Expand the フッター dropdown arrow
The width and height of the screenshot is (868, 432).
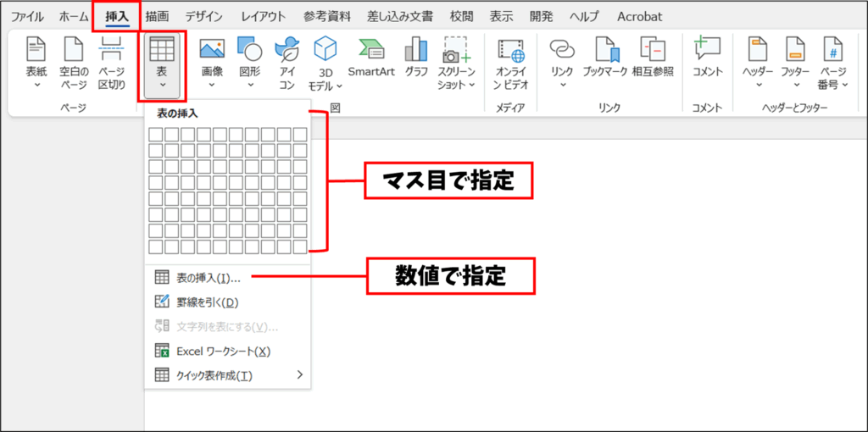(x=795, y=86)
